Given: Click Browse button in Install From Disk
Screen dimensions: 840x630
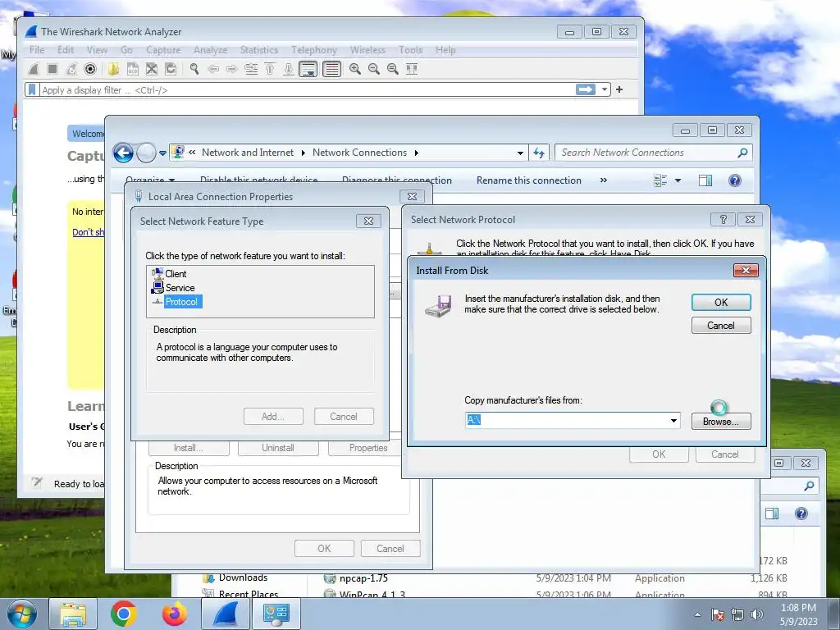Looking at the screenshot, I should pyautogui.click(x=721, y=422).
